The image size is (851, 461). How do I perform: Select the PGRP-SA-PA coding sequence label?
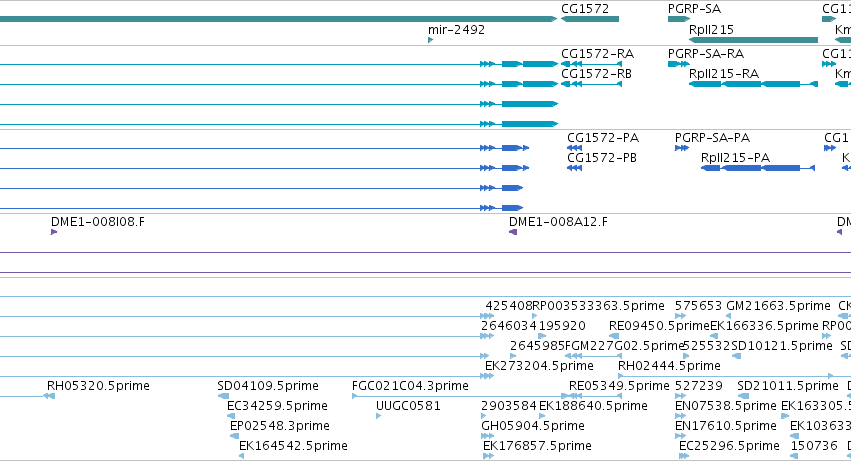(712, 138)
